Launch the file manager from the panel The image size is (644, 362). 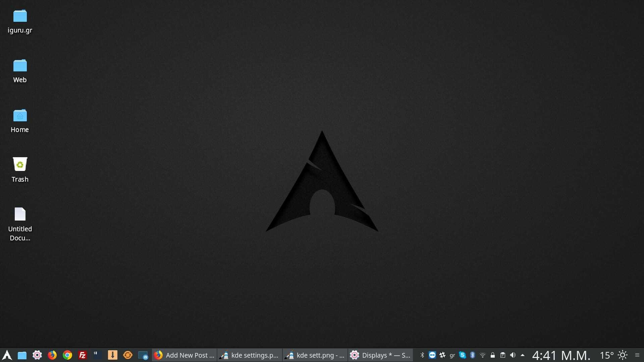tap(22, 355)
